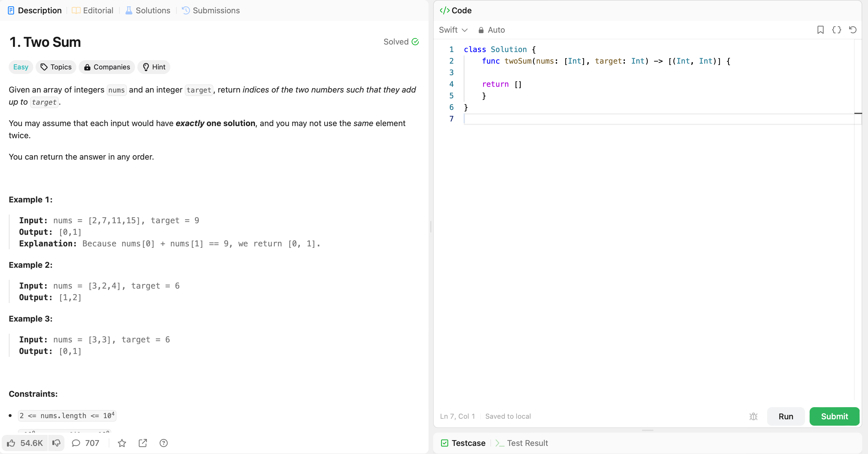
Task: Like the problem with thumbs up
Action: (11, 443)
